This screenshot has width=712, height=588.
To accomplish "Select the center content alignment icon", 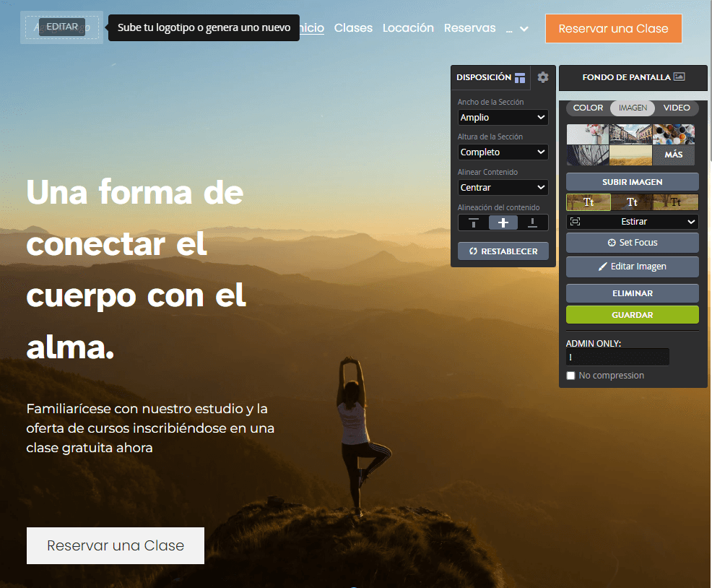I will pyautogui.click(x=503, y=222).
